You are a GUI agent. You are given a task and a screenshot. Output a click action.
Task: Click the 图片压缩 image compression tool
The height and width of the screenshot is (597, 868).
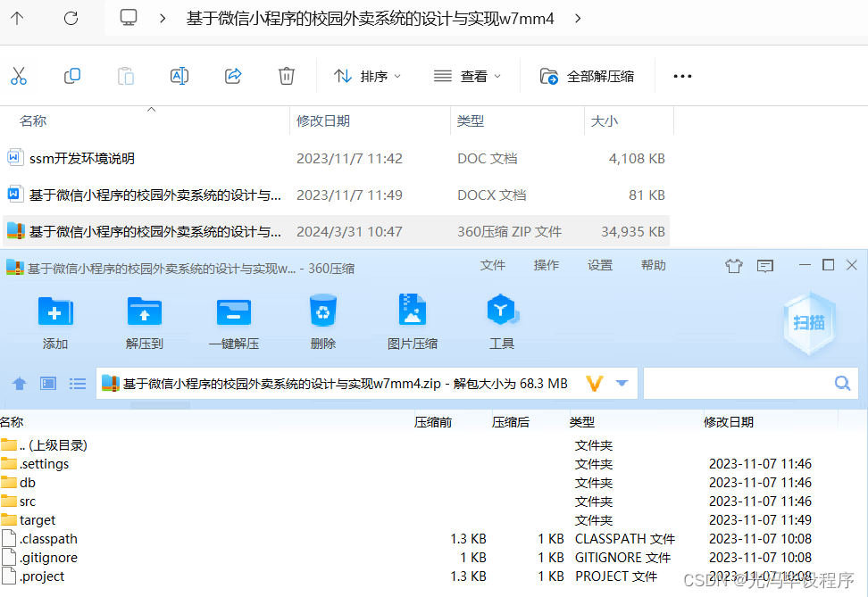click(x=413, y=322)
